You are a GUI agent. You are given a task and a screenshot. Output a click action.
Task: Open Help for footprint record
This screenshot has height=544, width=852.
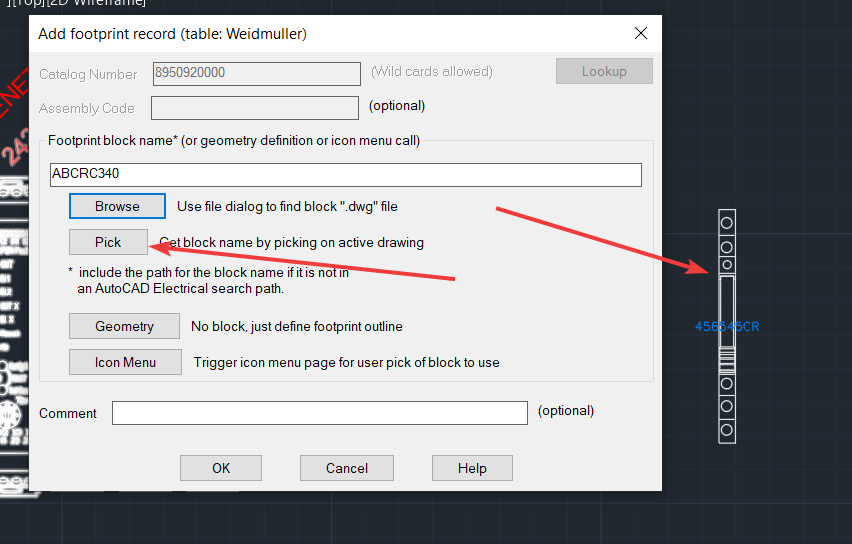(472, 468)
